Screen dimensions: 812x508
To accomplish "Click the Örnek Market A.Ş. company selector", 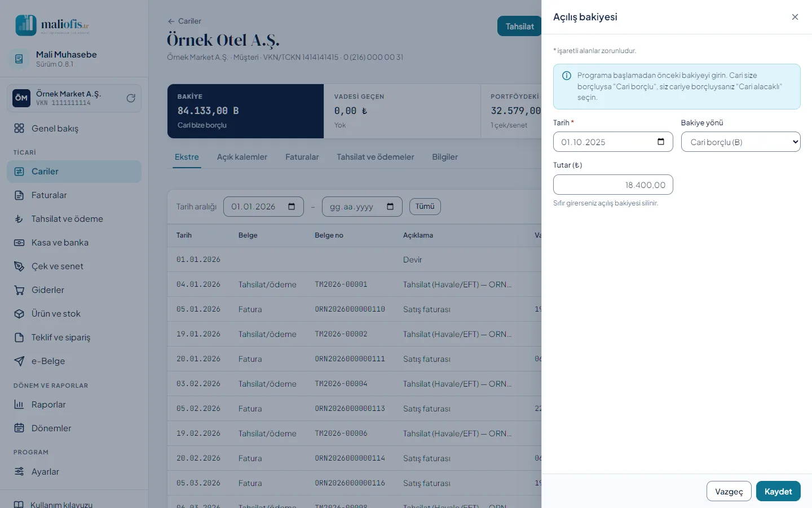I will 74,98.
